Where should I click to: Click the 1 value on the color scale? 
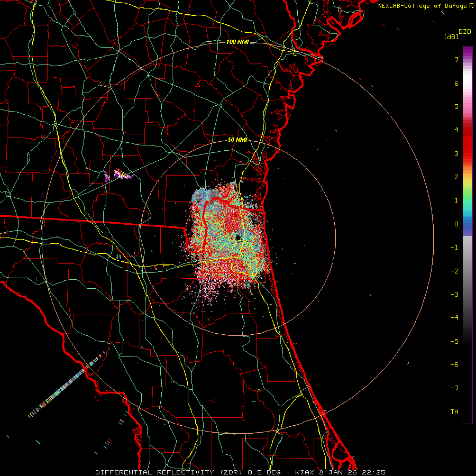[x=456, y=200]
